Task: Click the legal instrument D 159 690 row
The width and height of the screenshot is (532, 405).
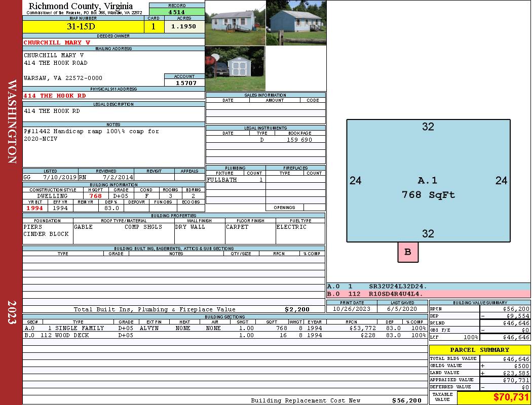Action: tap(265, 140)
